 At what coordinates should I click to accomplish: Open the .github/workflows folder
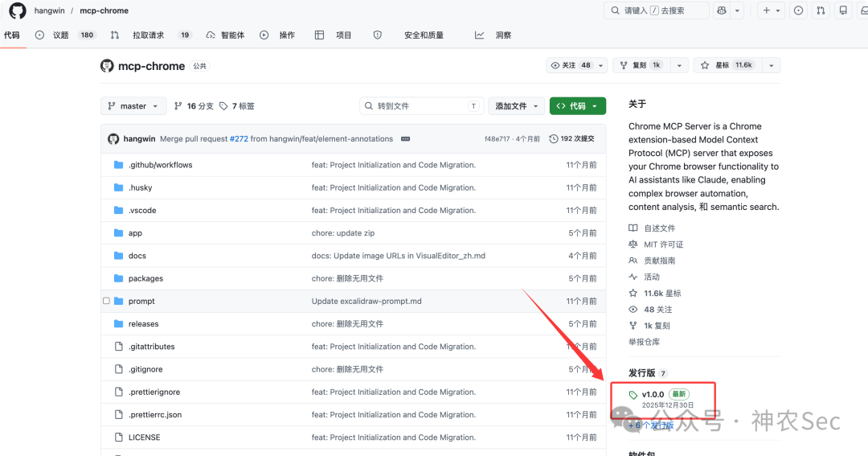pyautogui.click(x=161, y=165)
